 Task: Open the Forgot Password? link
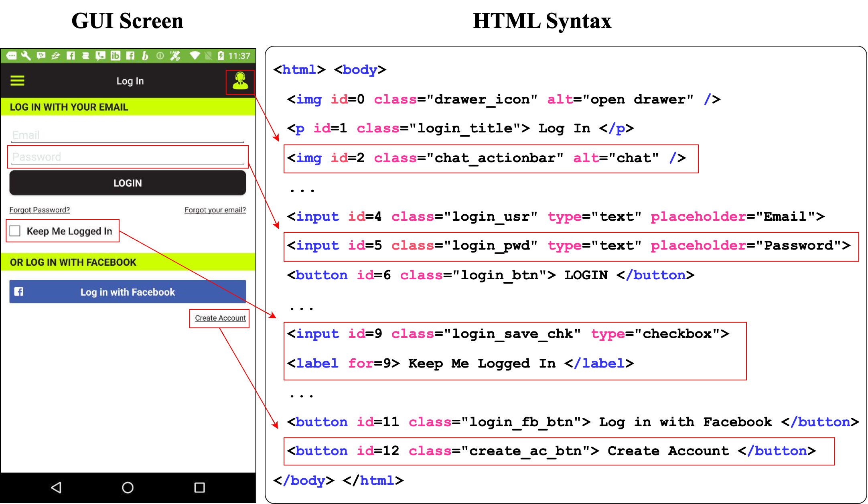(40, 210)
